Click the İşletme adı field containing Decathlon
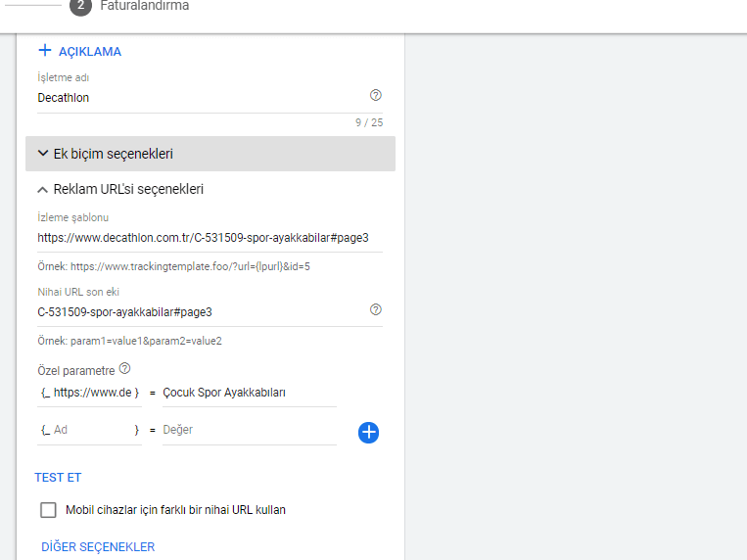This screenshot has width=747, height=560. point(196,98)
